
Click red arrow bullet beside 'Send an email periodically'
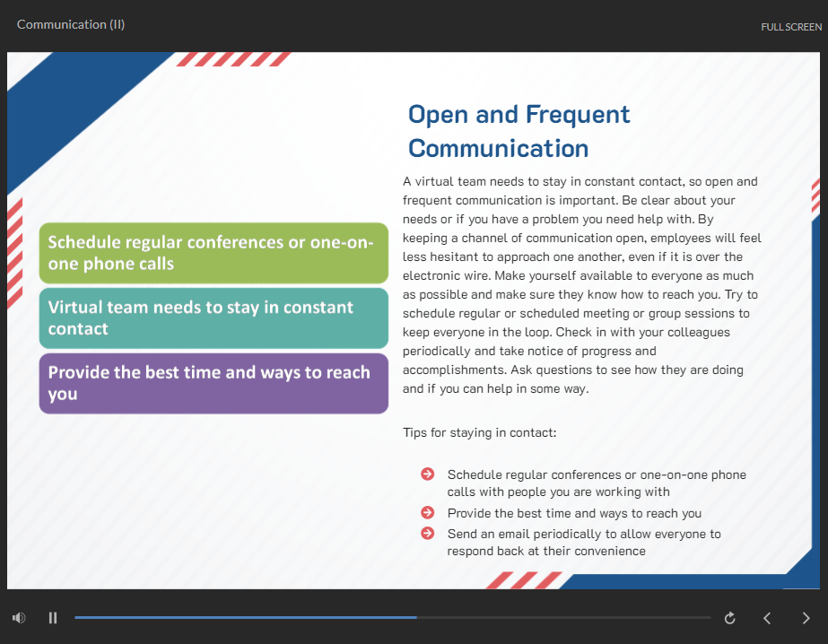[428, 534]
